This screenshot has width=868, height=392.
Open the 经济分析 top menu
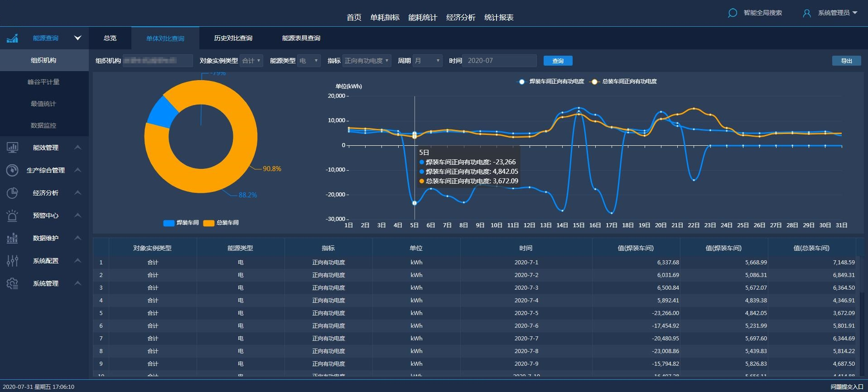click(x=461, y=17)
